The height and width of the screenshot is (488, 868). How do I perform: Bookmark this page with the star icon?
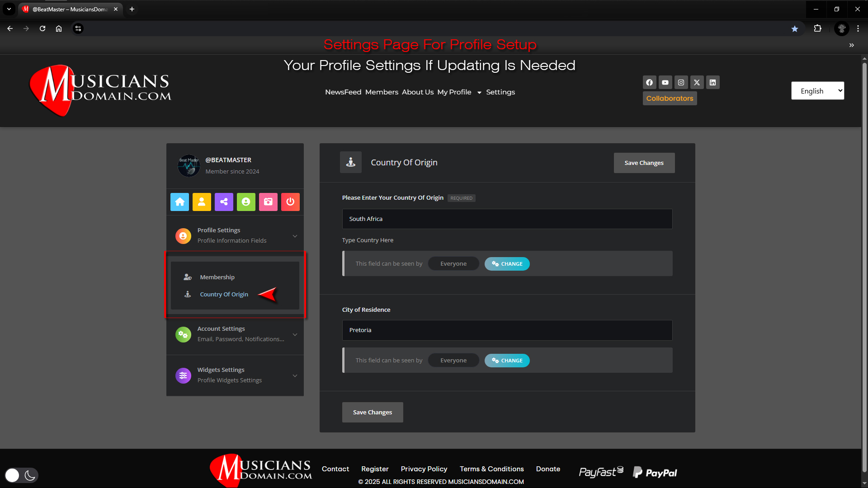coord(795,28)
